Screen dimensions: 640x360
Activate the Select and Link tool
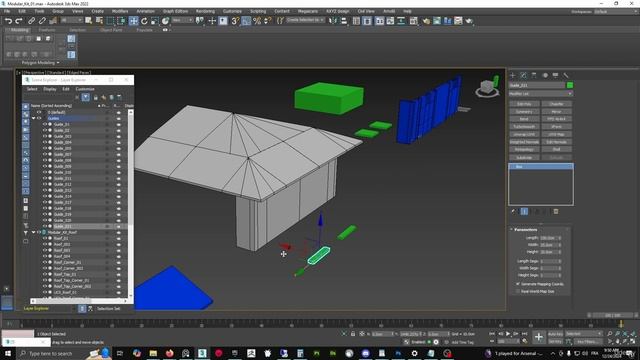(31, 21)
